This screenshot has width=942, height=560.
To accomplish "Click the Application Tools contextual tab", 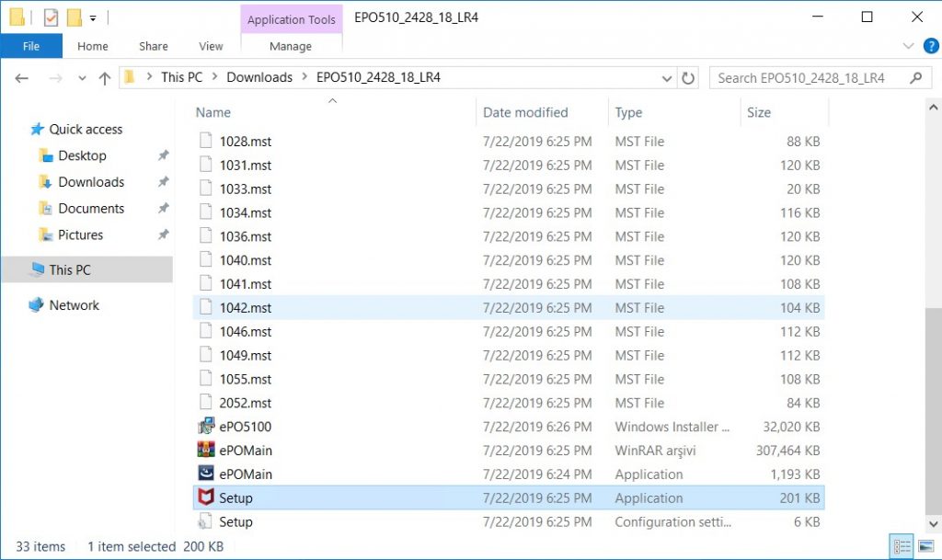I will pyautogui.click(x=292, y=19).
